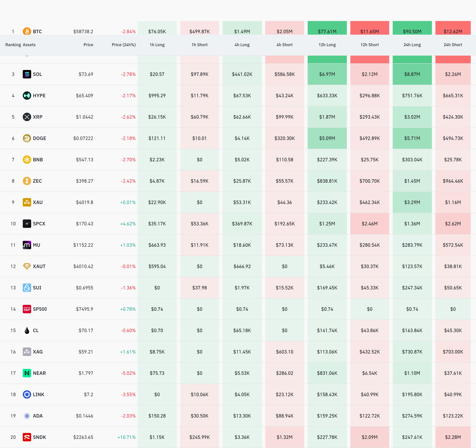
Task: Click SPCX 12h Short cell $2.46M
Action: 369,224
